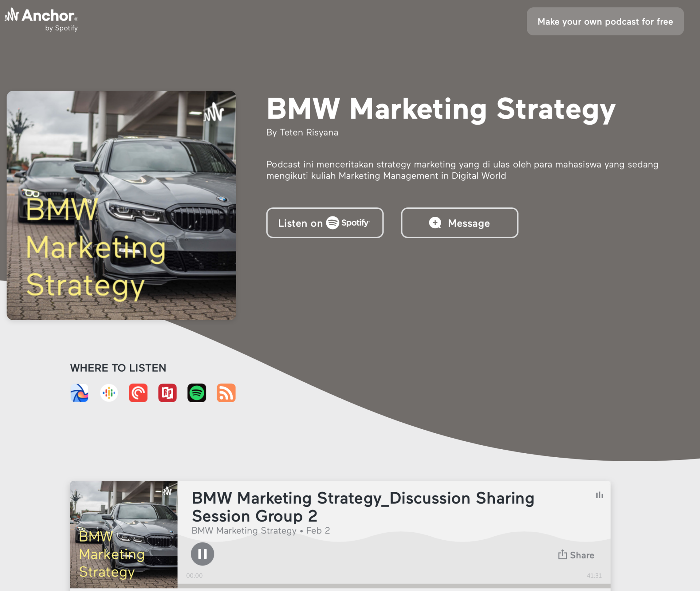Click the episode progress bar
The height and width of the screenshot is (591, 700).
pos(394,586)
